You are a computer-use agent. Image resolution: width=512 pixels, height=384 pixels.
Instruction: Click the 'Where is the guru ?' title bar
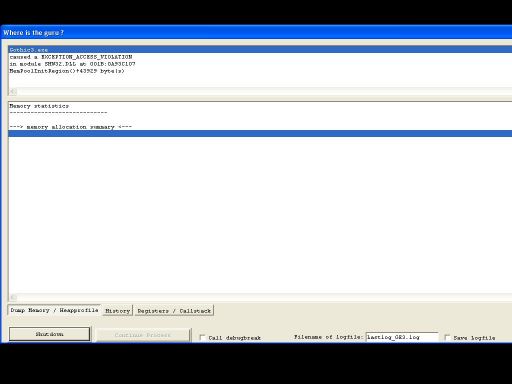[x=256, y=32]
